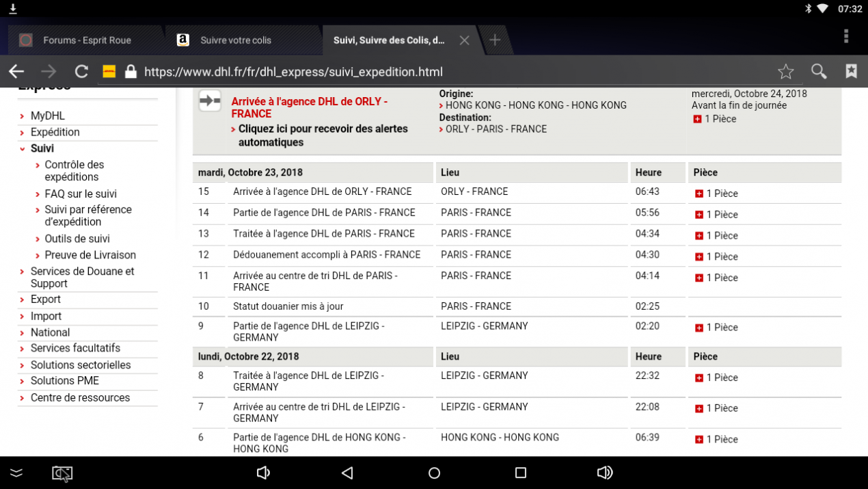This screenshot has width=868, height=489.
Task: Expand pieces for the 06:43 ORLY row
Action: click(699, 194)
